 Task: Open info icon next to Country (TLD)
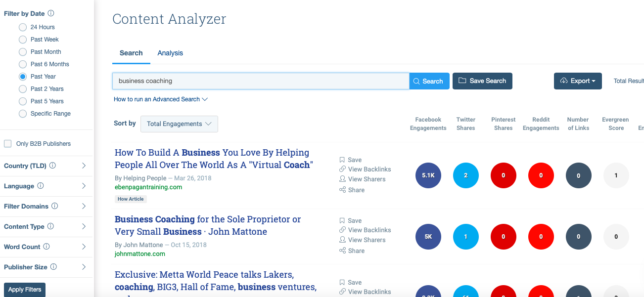tap(52, 166)
